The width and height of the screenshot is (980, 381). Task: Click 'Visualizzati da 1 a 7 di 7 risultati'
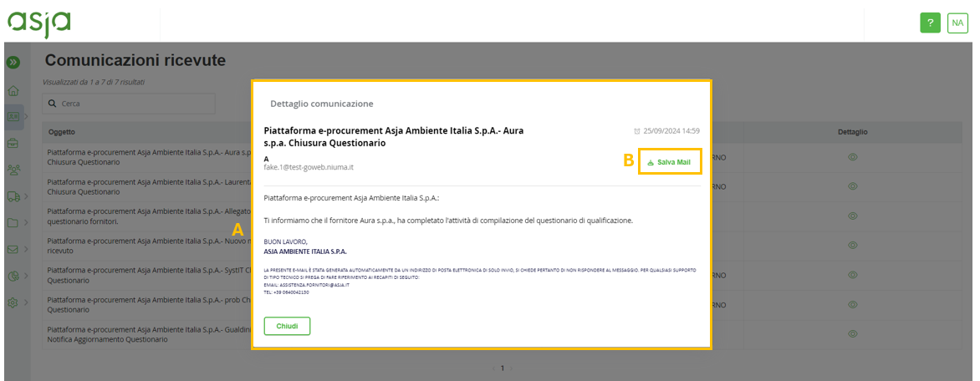pyautogui.click(x=93, y=82)
